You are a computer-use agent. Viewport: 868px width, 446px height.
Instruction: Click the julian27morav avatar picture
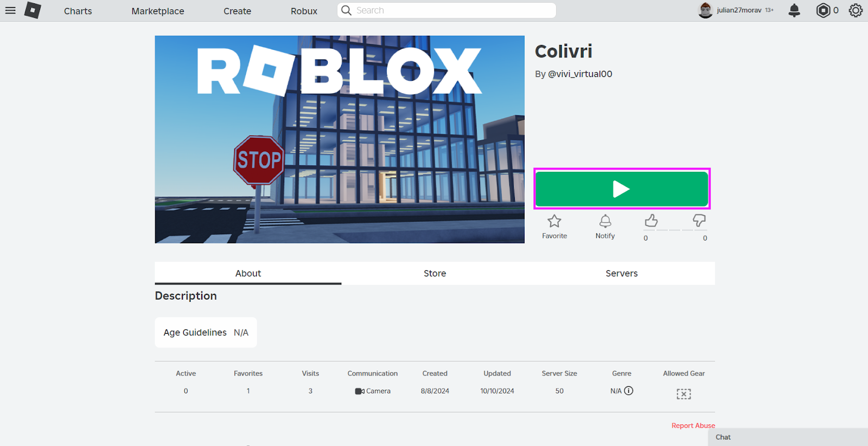click(705, 10)
